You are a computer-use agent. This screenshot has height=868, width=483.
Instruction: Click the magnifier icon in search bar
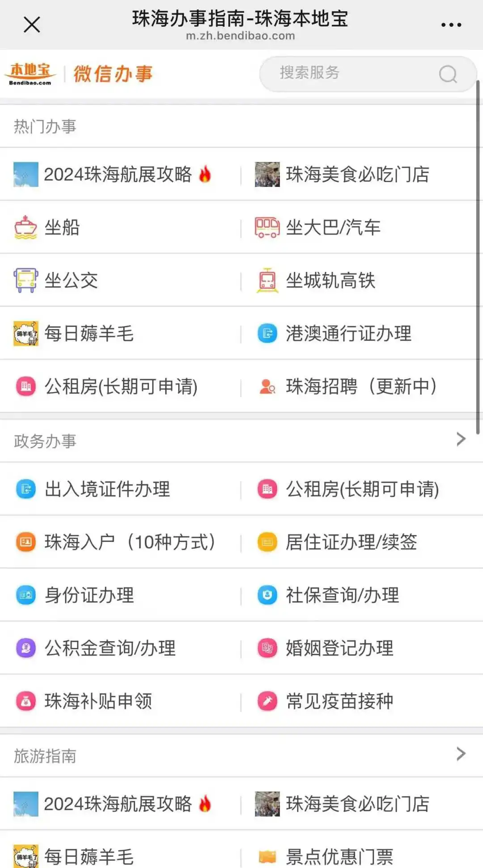click(448, 74)
